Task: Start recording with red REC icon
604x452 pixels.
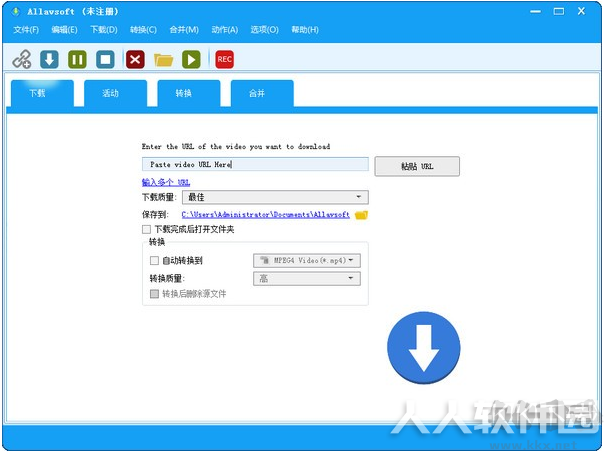Action: click(x=225, y=59)
